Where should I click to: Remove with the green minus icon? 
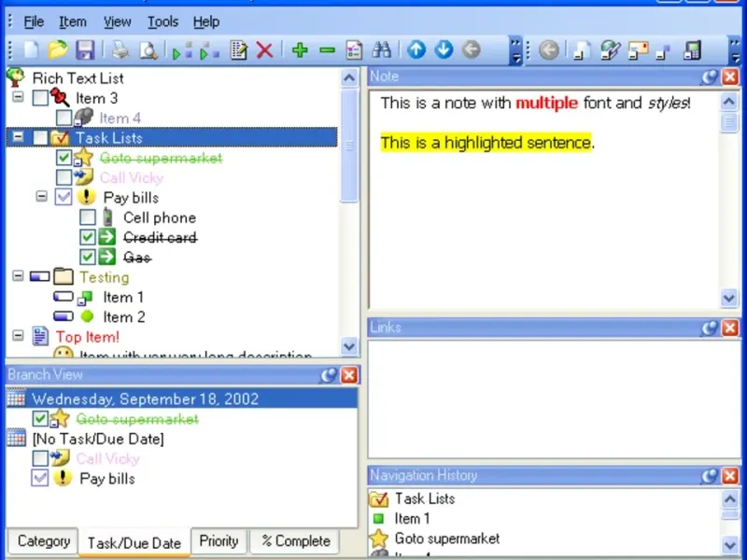point(327,50)
